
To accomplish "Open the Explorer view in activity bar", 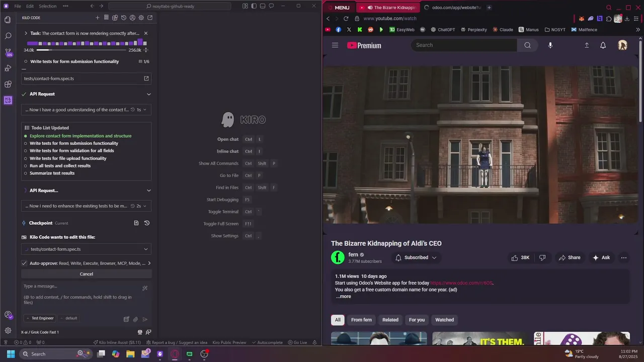I will point(8,20).
